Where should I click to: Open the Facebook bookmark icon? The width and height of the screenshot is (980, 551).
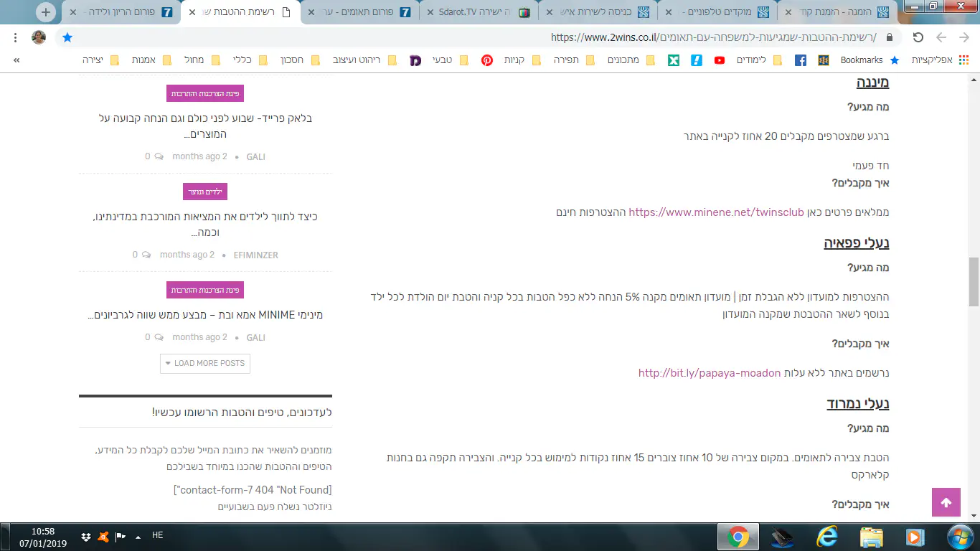click(800, 60)
